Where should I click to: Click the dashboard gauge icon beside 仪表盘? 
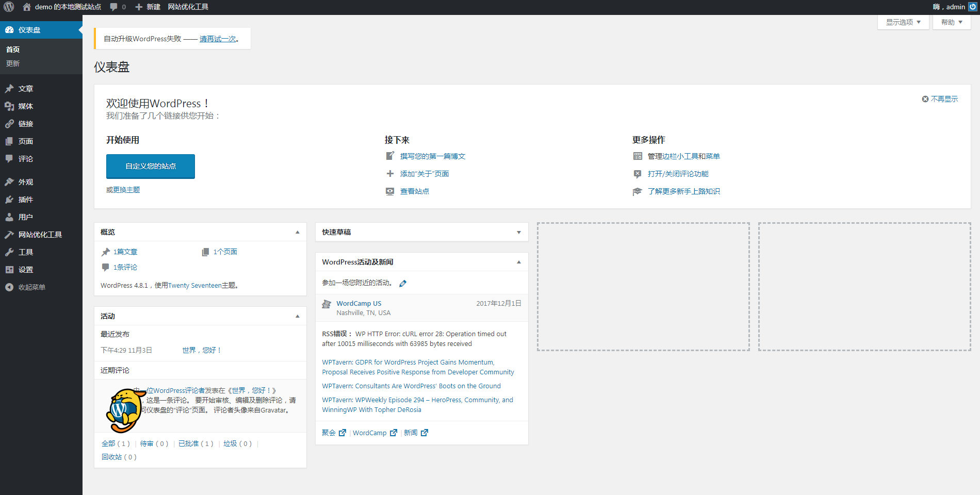coord(9,30)
